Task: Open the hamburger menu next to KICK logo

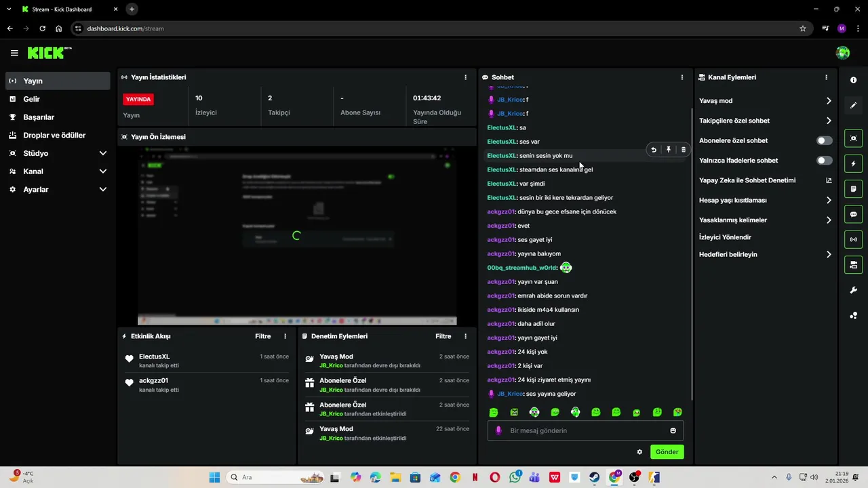Action: 14,53
